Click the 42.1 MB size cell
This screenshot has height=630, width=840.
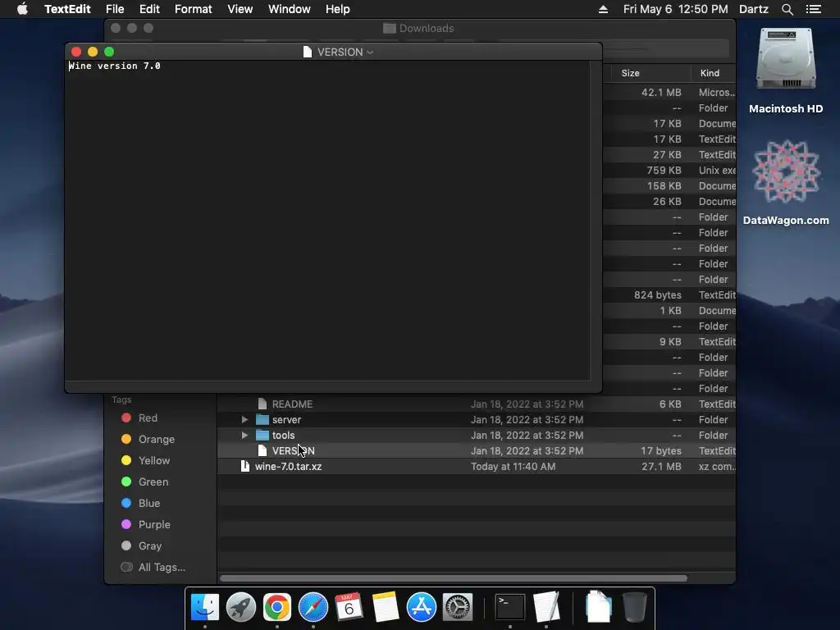point(661,92)
